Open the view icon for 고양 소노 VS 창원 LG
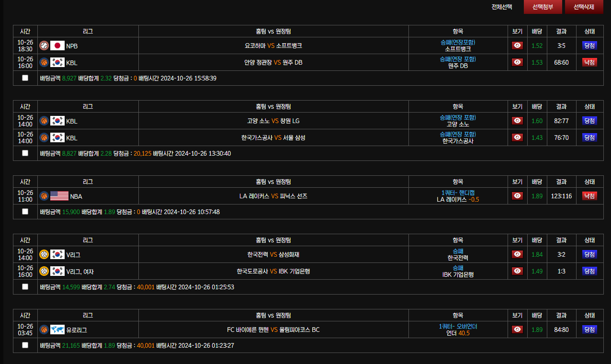 (517, 121)
